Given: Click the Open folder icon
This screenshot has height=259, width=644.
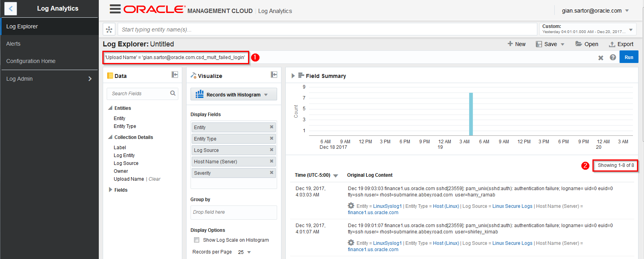Looking at the screenshot, I should click(579, 44).
